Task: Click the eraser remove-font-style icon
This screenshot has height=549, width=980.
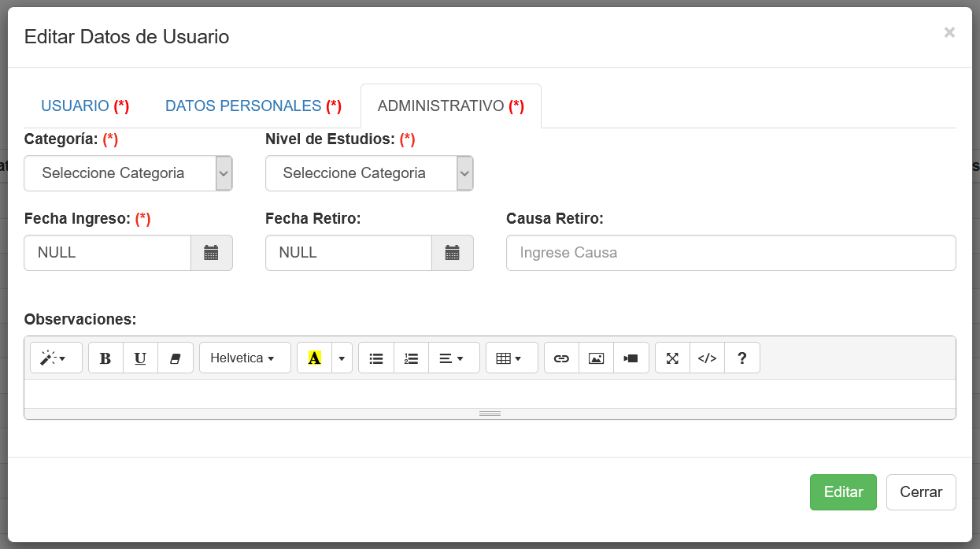Action: [x=175, y=358]
